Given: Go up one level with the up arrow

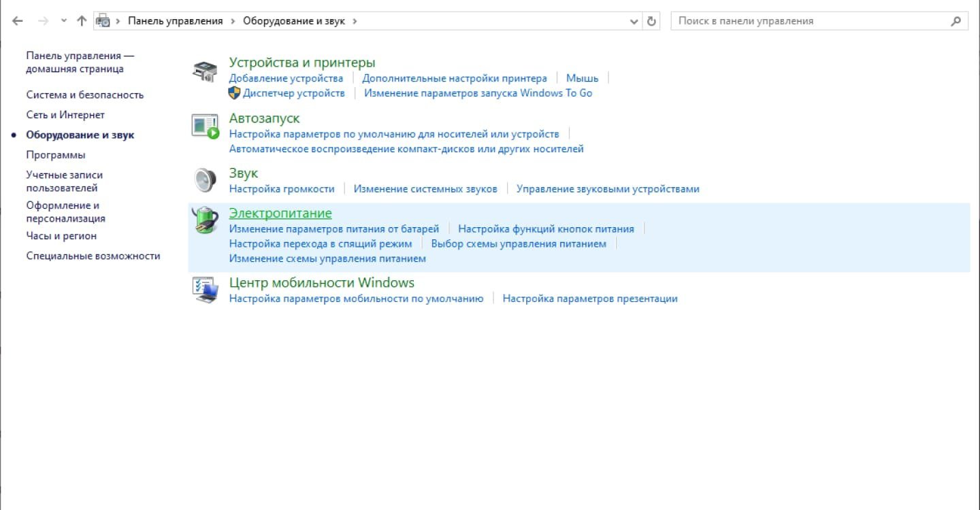Looking at the screenshot, I should pos(82,21).
